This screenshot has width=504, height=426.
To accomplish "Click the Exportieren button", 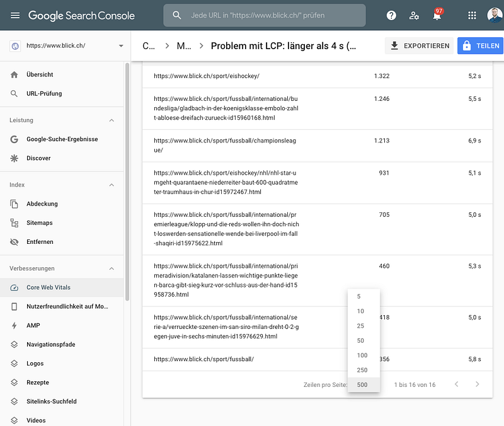I will click(420, 46).
